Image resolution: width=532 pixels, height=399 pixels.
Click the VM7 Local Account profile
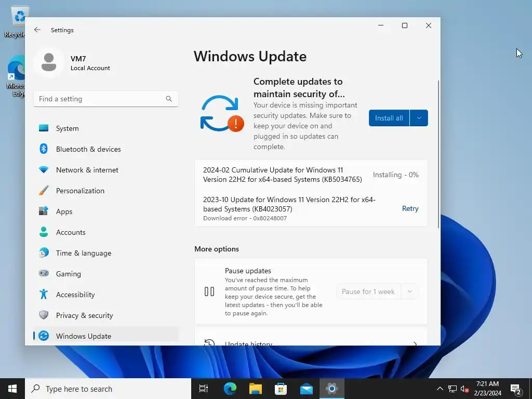tap(72, 63)
